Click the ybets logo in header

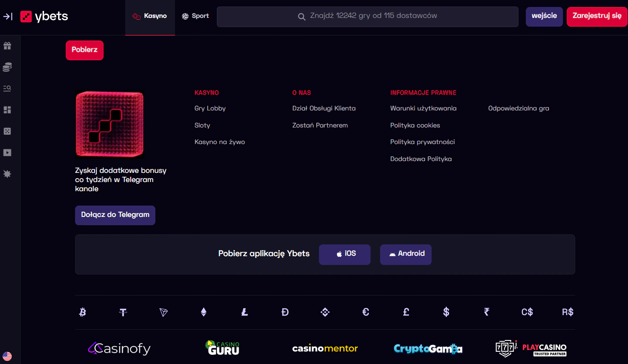point(44,17)
